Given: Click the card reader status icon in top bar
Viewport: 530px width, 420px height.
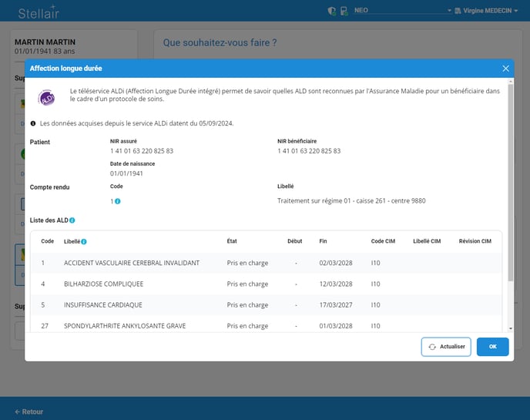Looking at the screenshot, I should click(x=344, y=11).
